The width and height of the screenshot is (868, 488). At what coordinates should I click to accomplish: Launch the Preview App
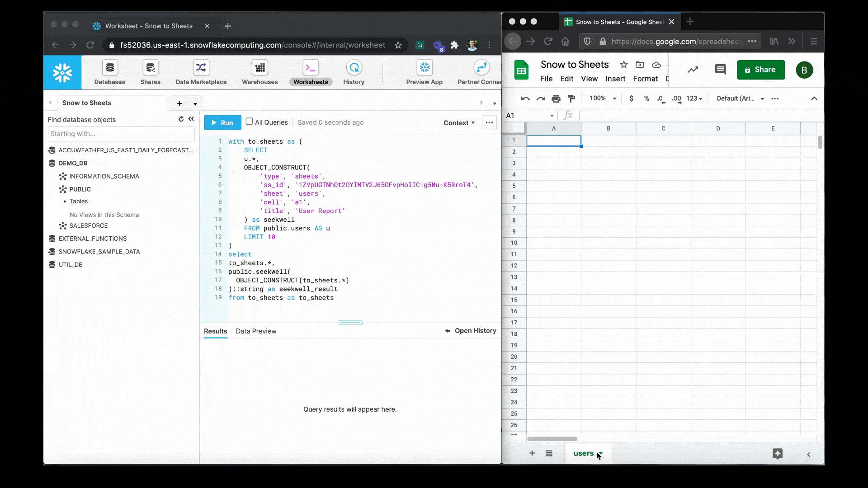tap(425, 72)
